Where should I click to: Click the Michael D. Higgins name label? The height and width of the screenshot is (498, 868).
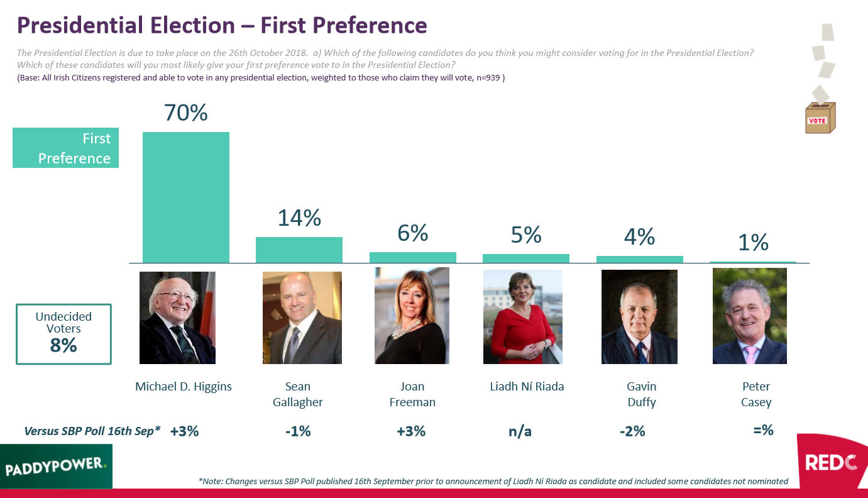point(184,387)
